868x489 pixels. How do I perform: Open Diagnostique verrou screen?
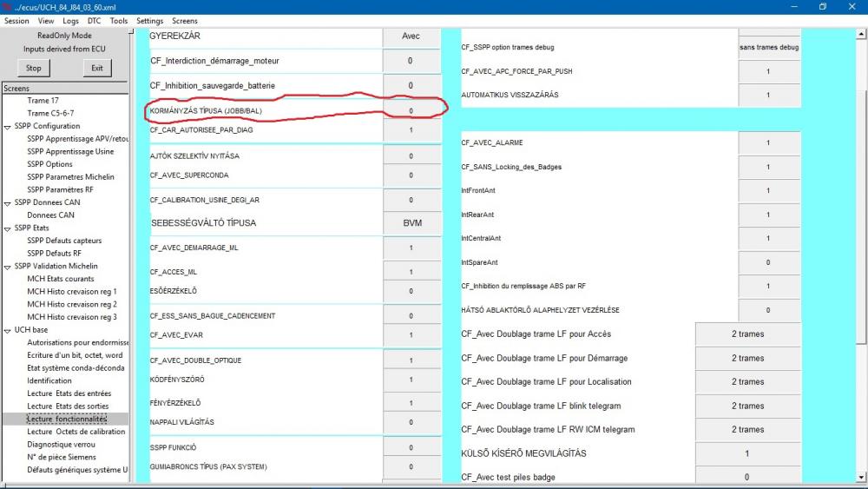point(61,444)
